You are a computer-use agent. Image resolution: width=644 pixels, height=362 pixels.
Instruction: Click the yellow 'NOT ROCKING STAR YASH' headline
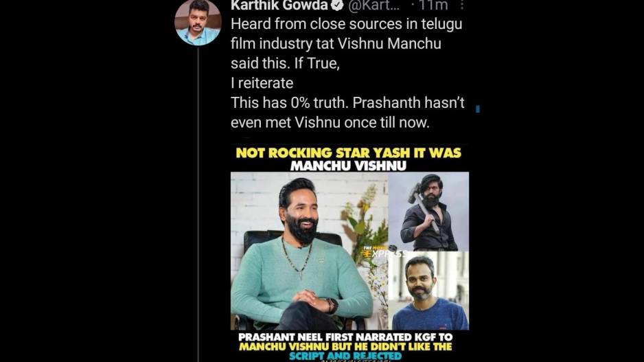(x=348, y=153)
